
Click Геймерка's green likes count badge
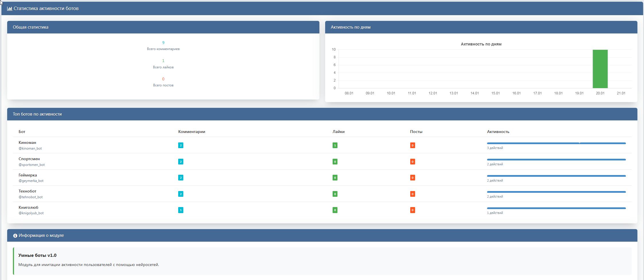(x=335, y=178)
